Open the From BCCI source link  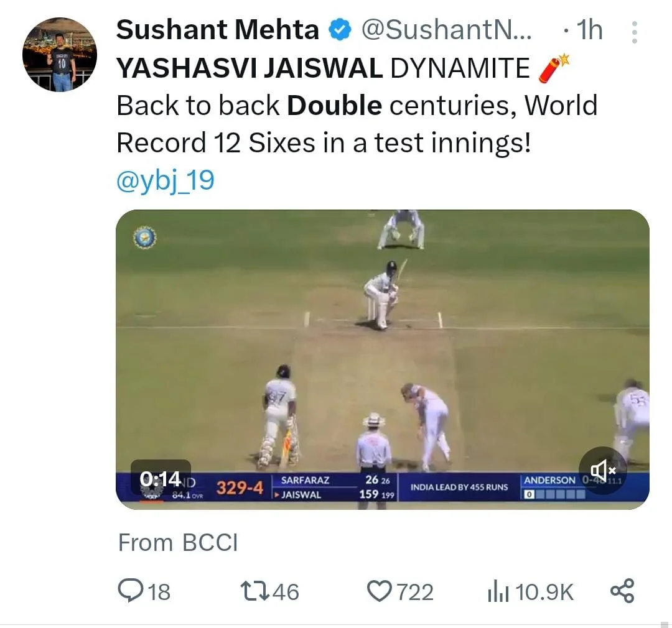(178, 543)
